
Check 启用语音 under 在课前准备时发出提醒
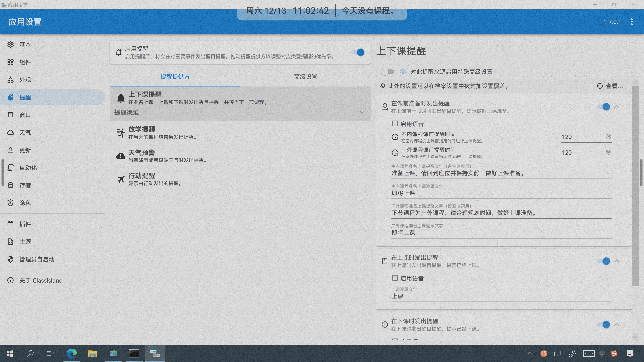point(395,124)
